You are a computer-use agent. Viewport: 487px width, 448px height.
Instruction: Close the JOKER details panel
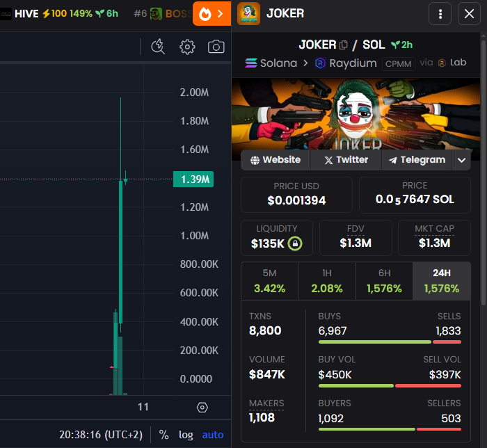tap(469, 14)
